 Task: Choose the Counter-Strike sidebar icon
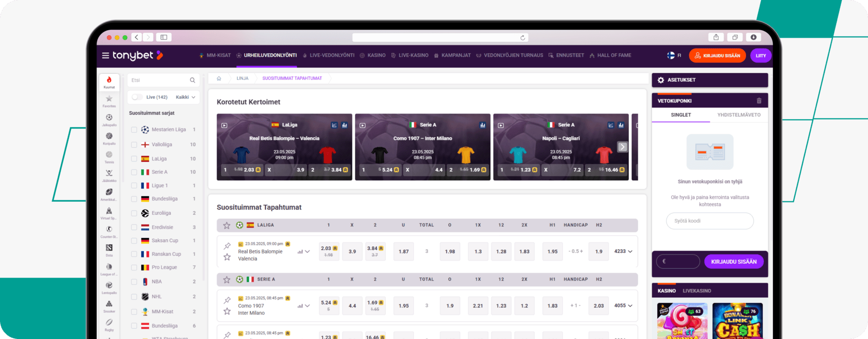pos(109,229)
